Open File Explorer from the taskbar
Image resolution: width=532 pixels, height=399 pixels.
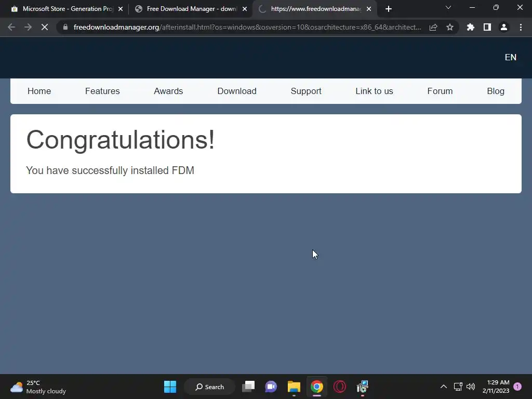(x=294, y=387)
